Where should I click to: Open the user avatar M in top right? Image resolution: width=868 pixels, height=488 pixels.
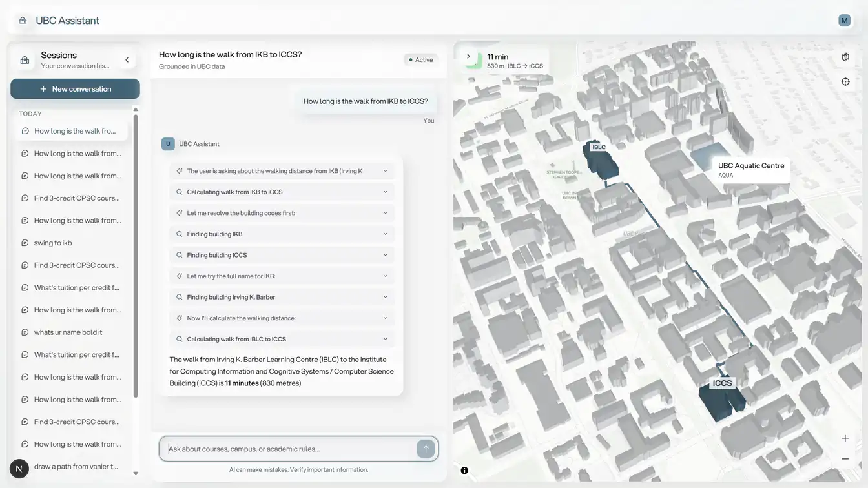pos(844,21)
